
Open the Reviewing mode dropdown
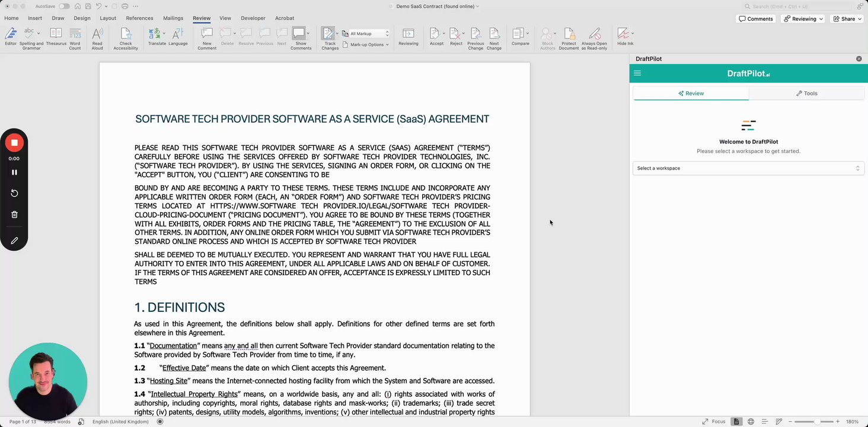click(803, 19)
